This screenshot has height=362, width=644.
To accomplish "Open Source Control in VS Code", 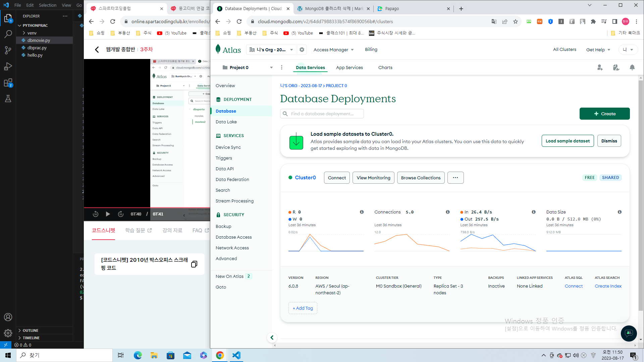I will tap(8, 50).
